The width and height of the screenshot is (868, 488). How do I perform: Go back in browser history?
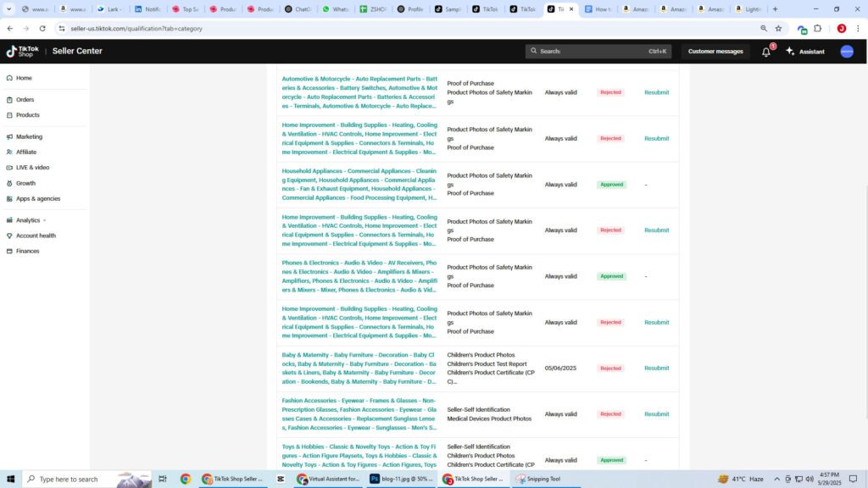(10, 28)
